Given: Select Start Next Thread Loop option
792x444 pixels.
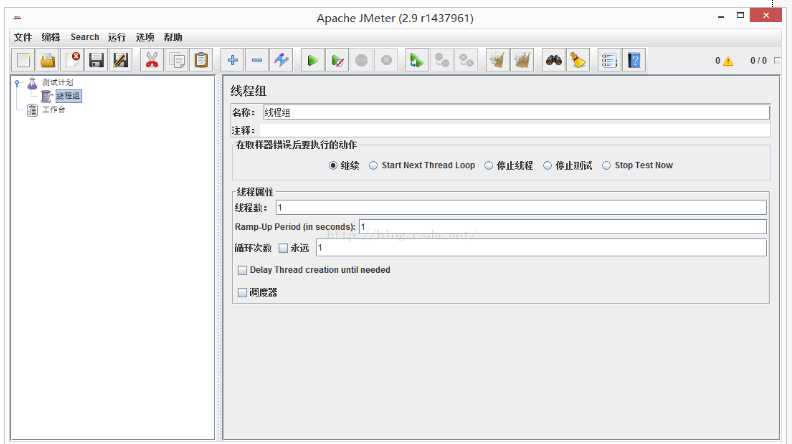Looking at the screenshot, I should point(373,165).
